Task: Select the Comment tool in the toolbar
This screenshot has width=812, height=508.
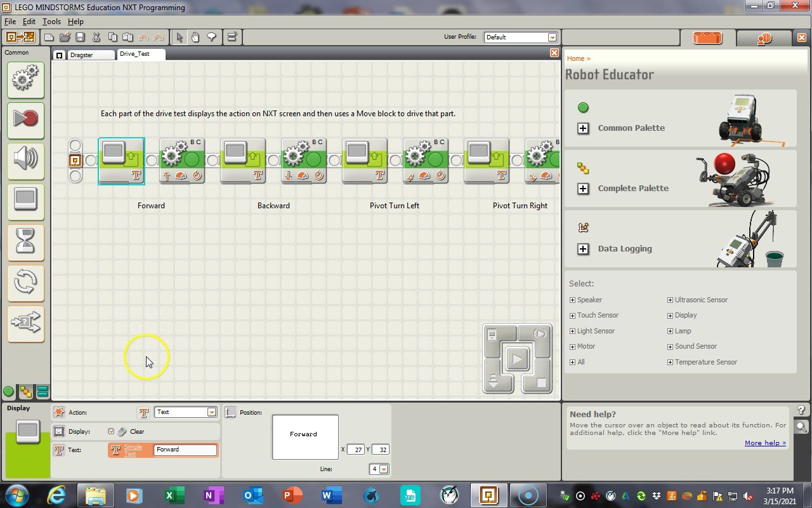Action: pos(211,37)
